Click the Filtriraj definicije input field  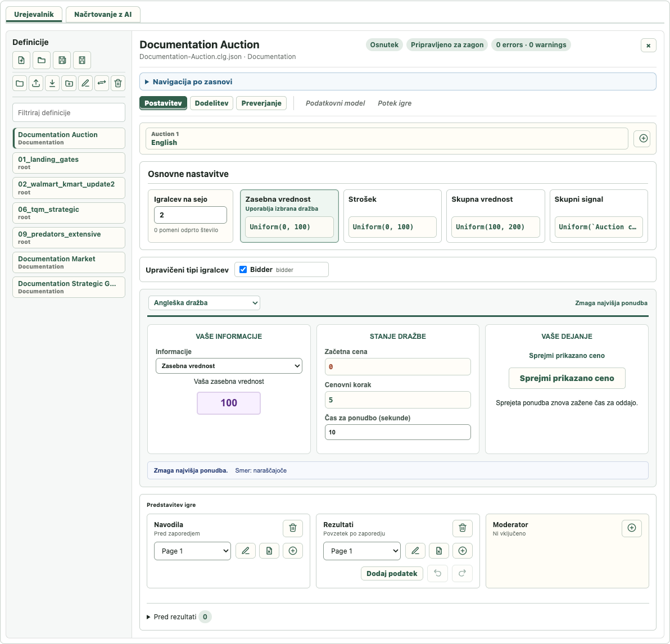click(69, 113)
